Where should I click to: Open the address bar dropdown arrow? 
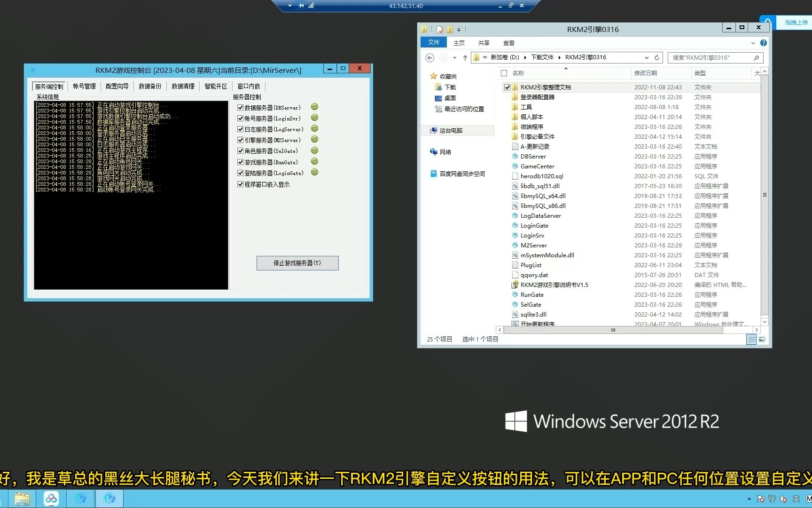647,57
